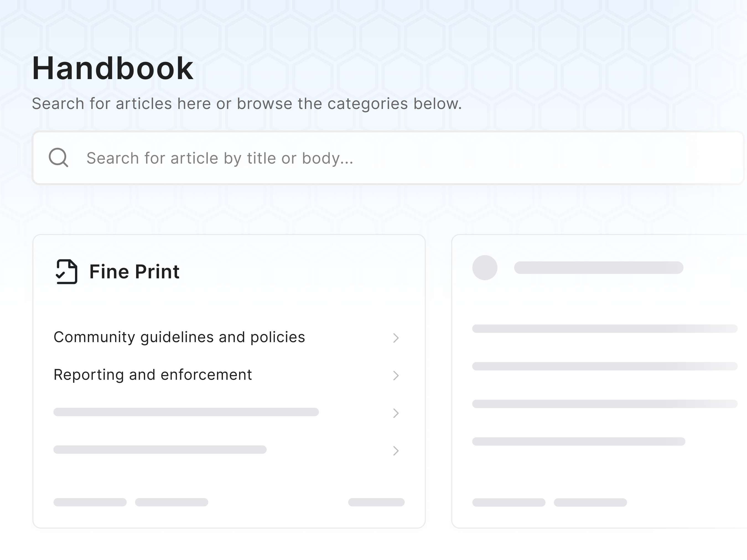Click the first loading row in second card
This screenshot has height=560, width=747.
(605, 329)
